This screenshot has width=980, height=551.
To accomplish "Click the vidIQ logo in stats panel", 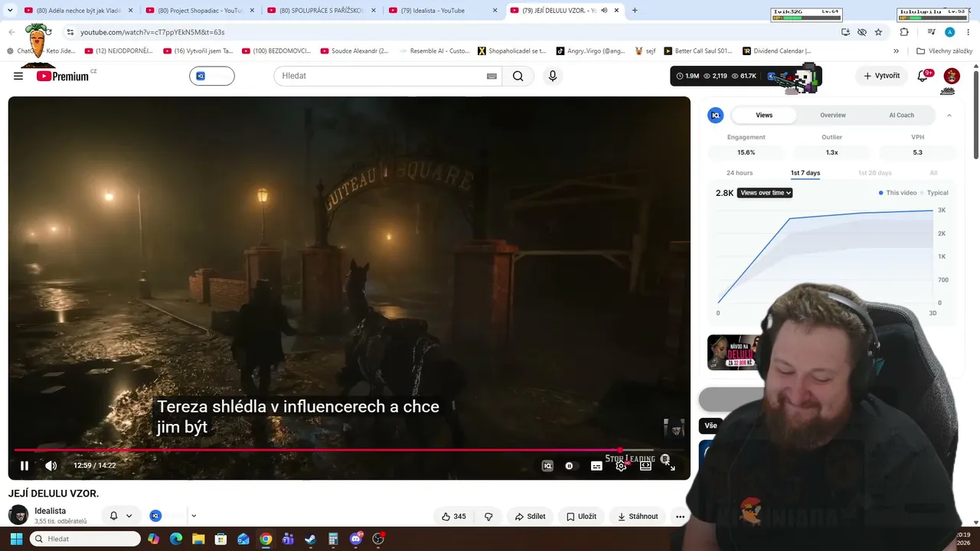I will pyautogui.click(x=716, y=115).
